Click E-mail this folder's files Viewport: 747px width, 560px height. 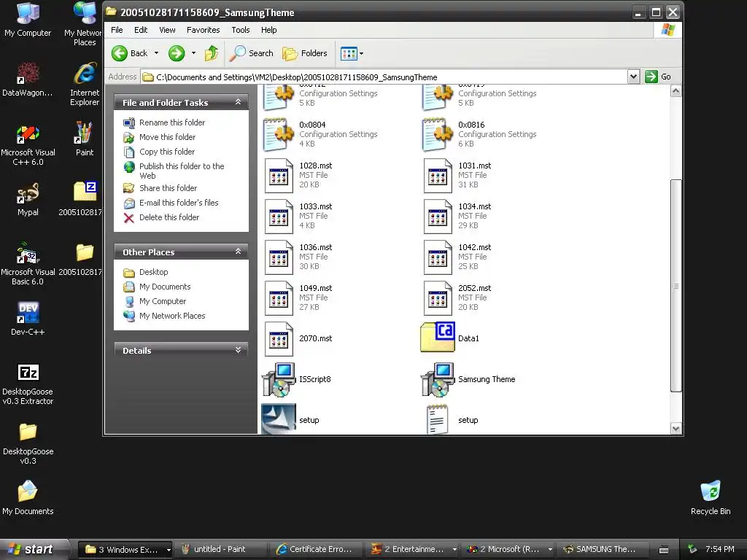[x=178, y=203]
